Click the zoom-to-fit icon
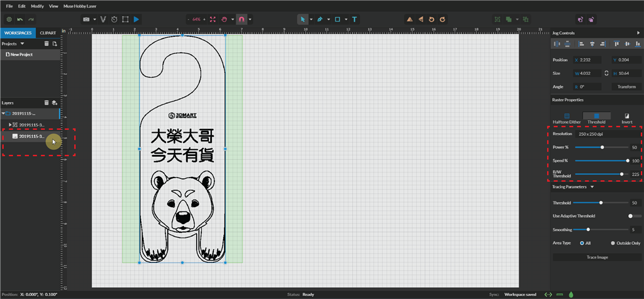Screen dimensions: 644x299 pos(213,20)
